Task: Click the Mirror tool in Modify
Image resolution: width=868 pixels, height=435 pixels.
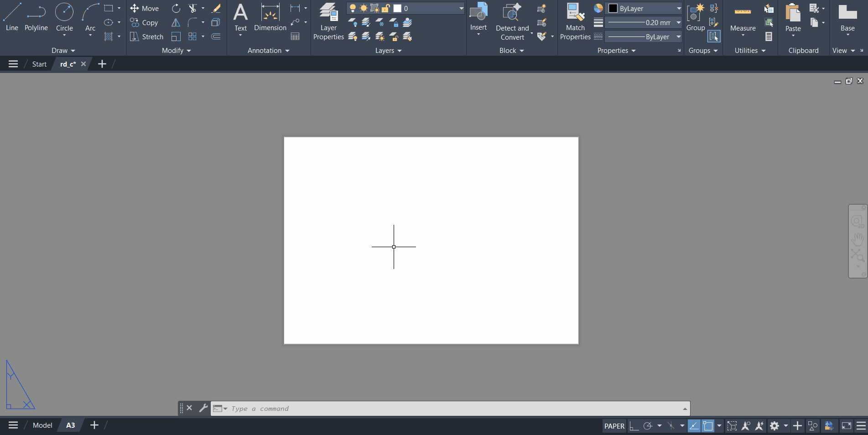Action: (176, 22)
